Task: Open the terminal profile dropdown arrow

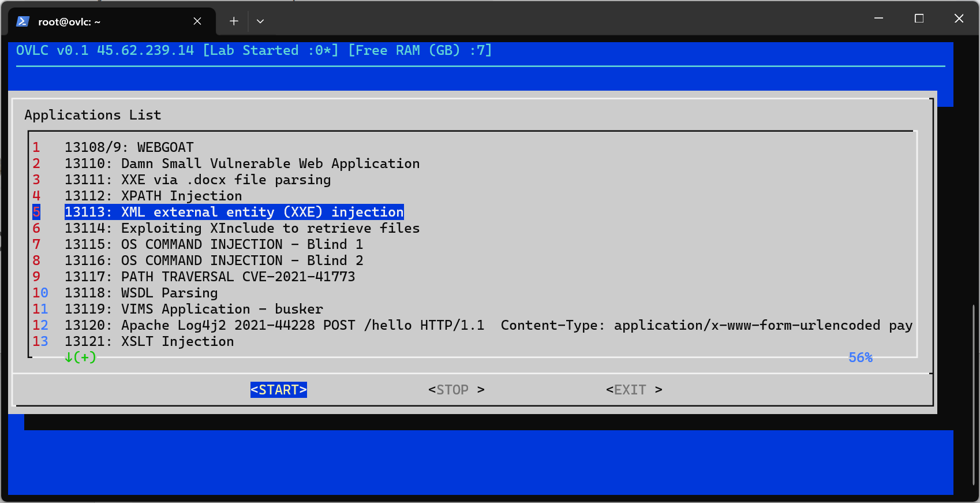Action: pos(260,21)
